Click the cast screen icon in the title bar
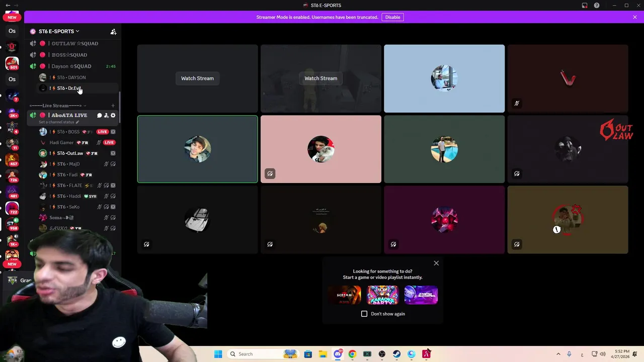 (585, 5)
